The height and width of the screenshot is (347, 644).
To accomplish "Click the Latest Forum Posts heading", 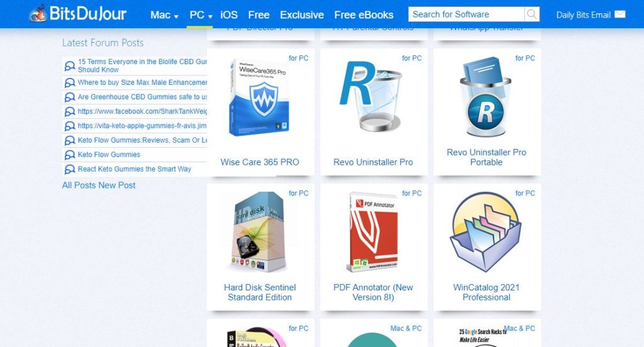I will tap(103, 43).
